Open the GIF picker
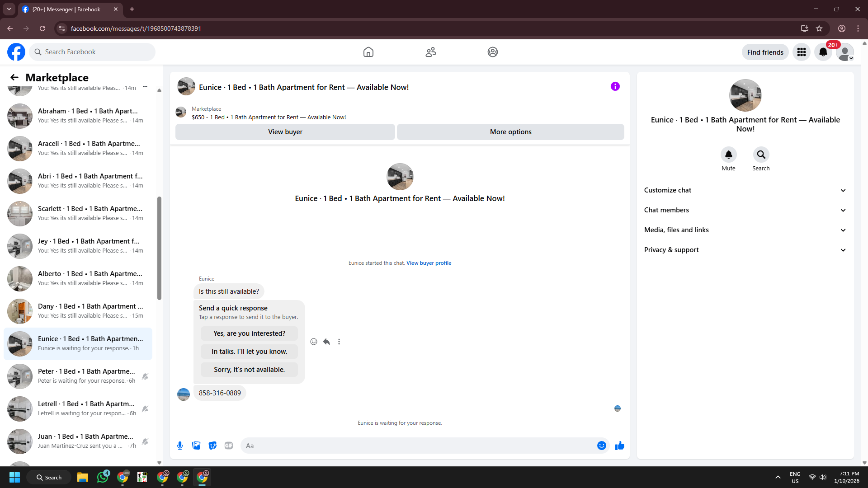The height and width of the screenshot is (488, 868). 229,446
